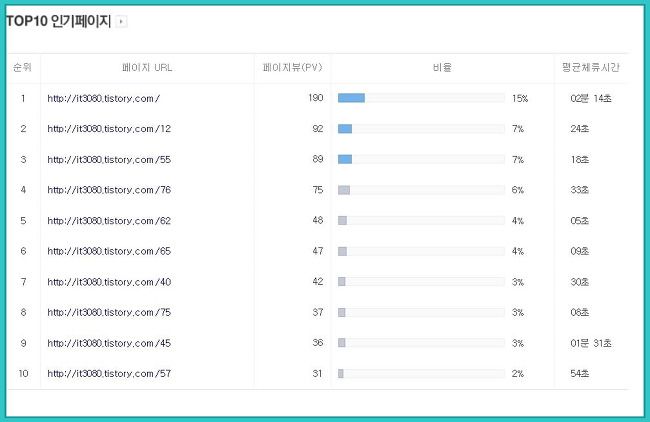Select the 01분 31초 dwell time
This screenshot has height=422, width=650.
(591, 343)
